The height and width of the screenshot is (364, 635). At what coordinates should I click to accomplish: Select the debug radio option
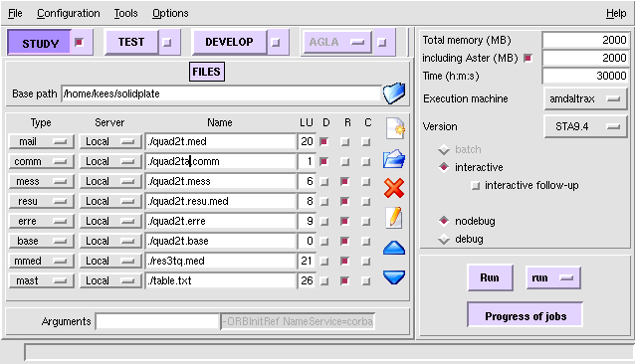[444, 239]
